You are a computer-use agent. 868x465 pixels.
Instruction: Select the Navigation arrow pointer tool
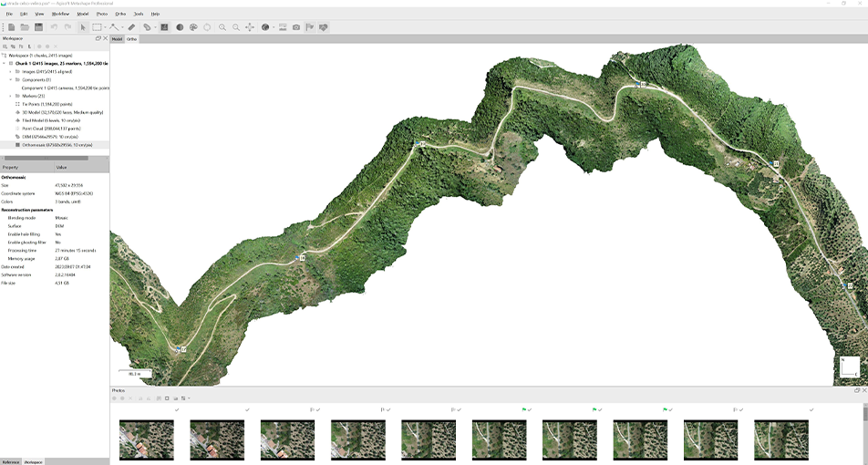(83, 27)
